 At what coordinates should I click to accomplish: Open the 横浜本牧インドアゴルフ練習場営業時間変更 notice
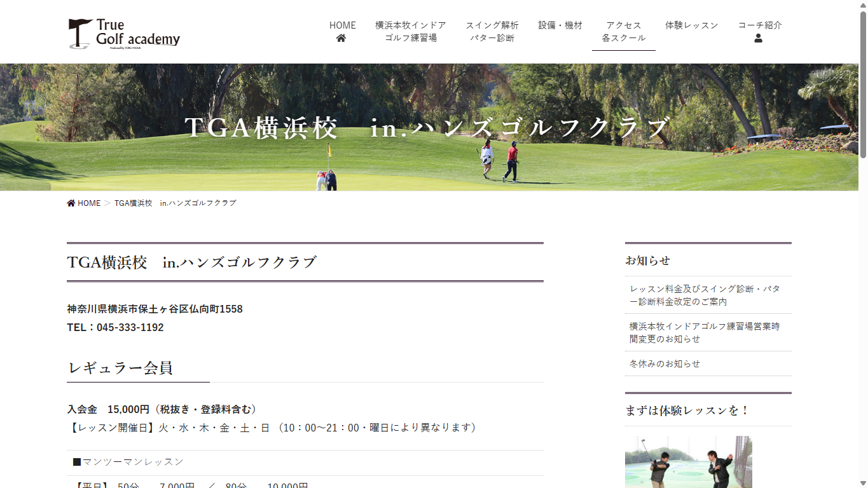[x=705, y=332]
